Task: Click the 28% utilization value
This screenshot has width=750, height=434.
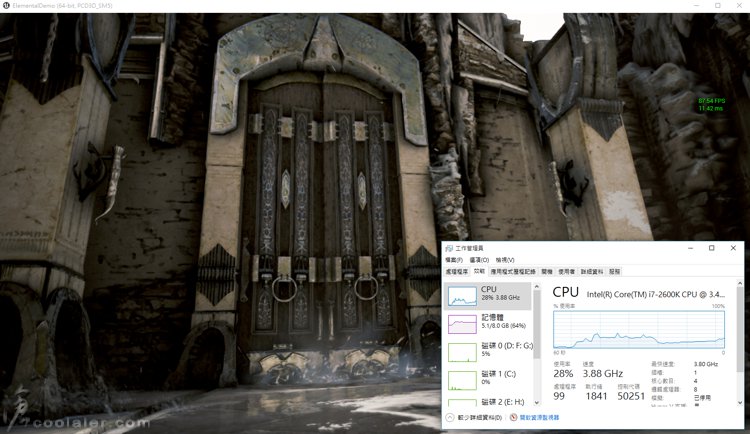Action: (x=563, y=373)
